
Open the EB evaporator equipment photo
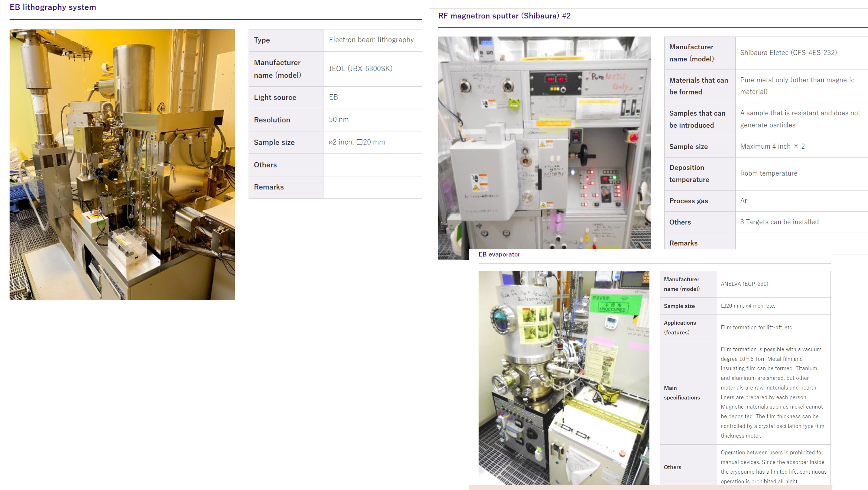(x=564, y=378)
